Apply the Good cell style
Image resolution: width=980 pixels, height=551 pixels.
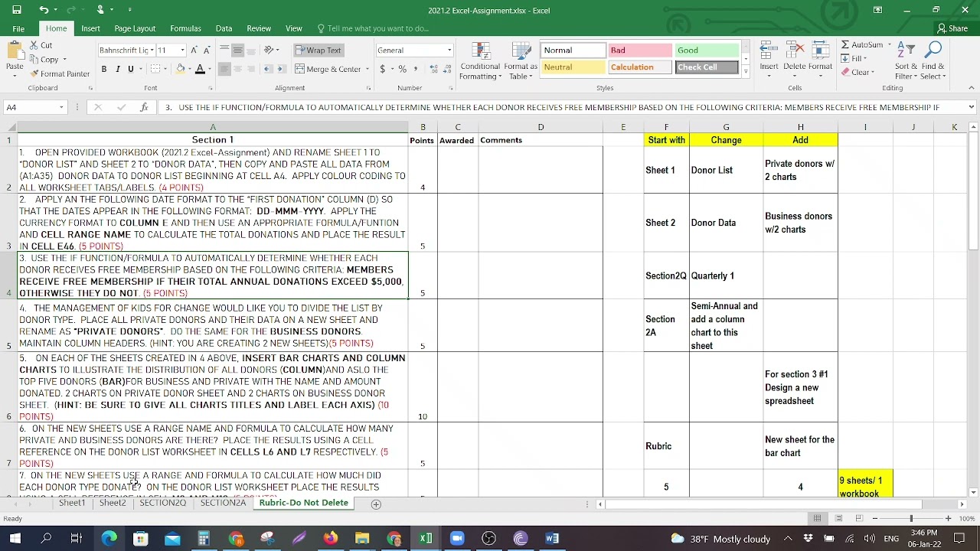coord(707,51)
